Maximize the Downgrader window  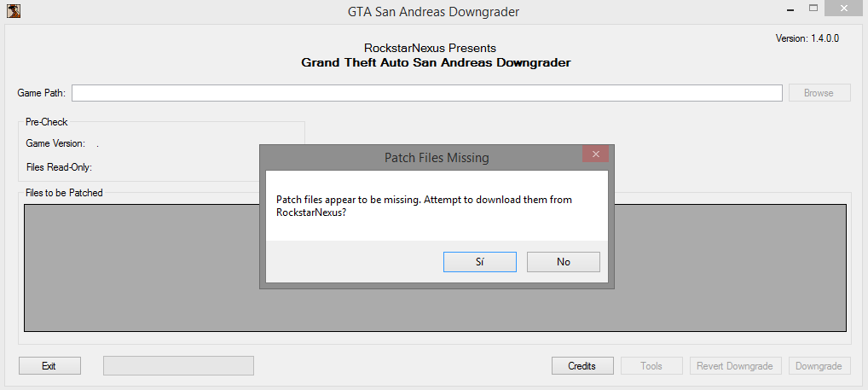pos(813,9)
